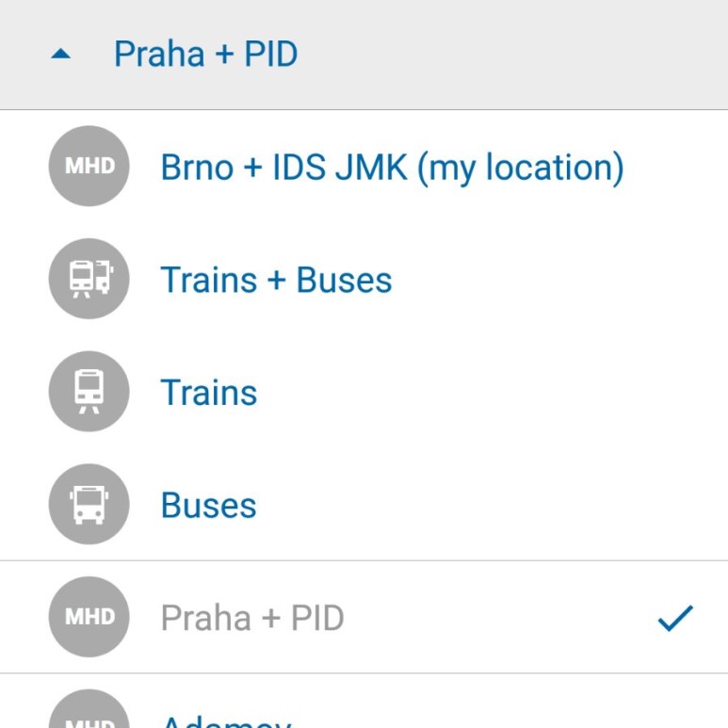This screenshot has width=728, height=728.
Task: Tap the Praha + PID header title
Action: tap(205, 54)
